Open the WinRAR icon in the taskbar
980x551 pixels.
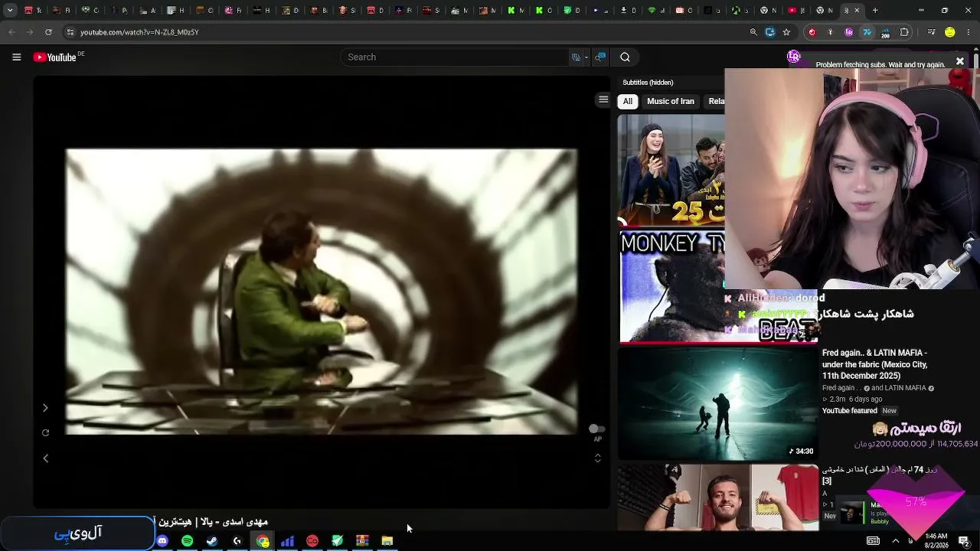coord(362,541)
